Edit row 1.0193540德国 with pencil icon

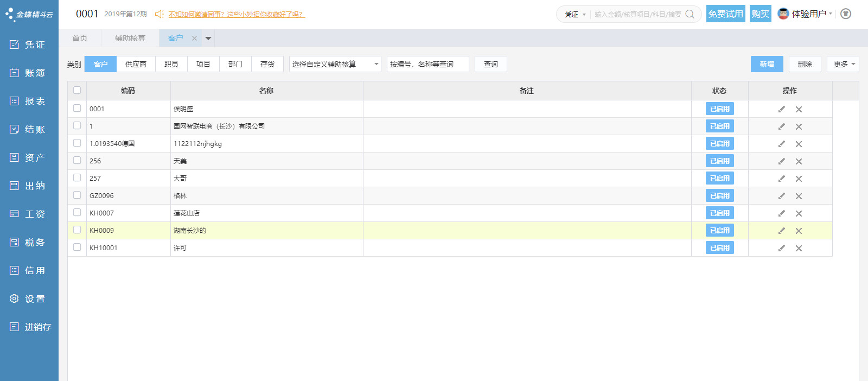point(782,144)
